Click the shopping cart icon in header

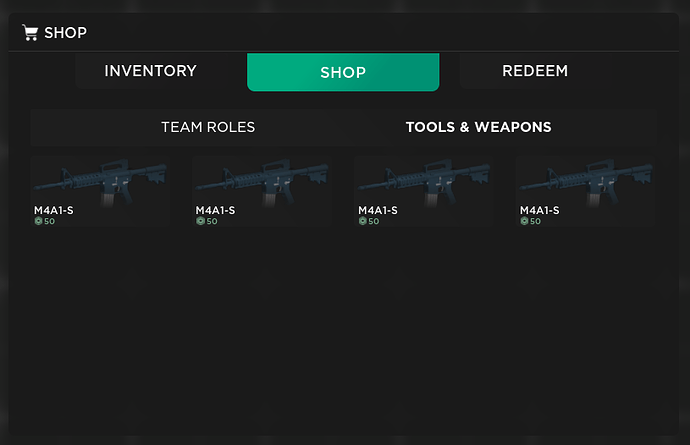(x=30, y=33)
